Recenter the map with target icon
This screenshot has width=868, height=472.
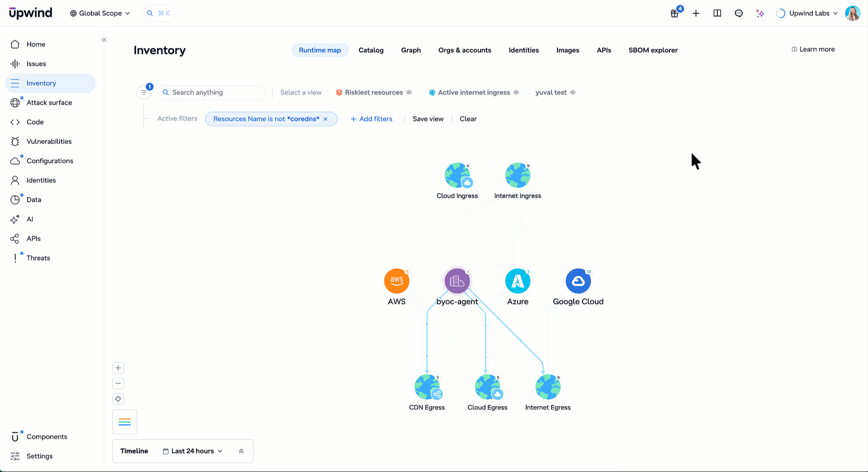click(118, 399)
